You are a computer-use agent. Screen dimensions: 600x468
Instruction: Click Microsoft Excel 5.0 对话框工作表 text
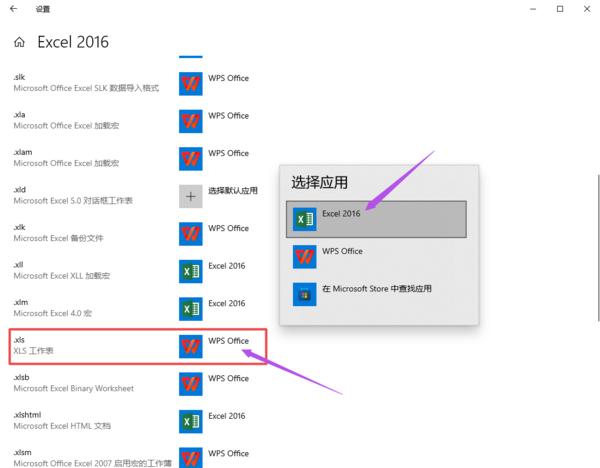coord(73,201)
